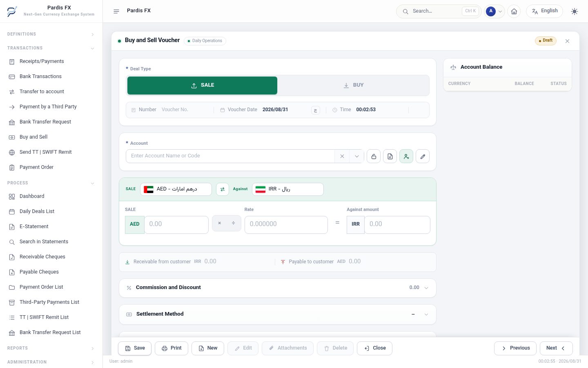This screenshot has height=368, width=588.
Task: Open Send TT | SWIFT Remit
Action: click(x=51, y=153)
